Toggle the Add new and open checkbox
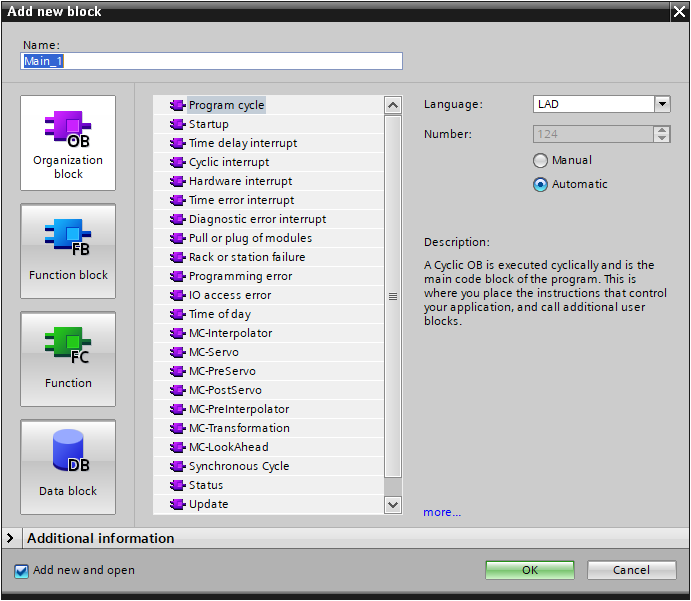This screenshot has height=601, width=691. click(x=21, y=571)
